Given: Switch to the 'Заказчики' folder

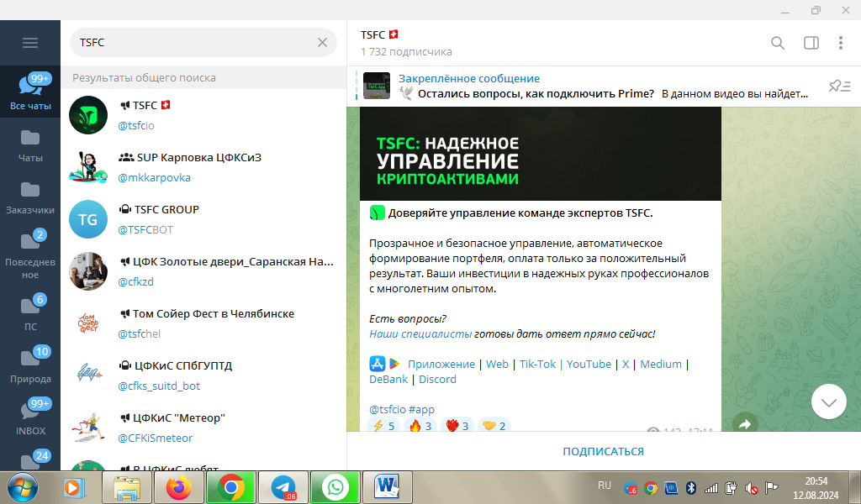Looking at the screenshot, I should point(30,198).
